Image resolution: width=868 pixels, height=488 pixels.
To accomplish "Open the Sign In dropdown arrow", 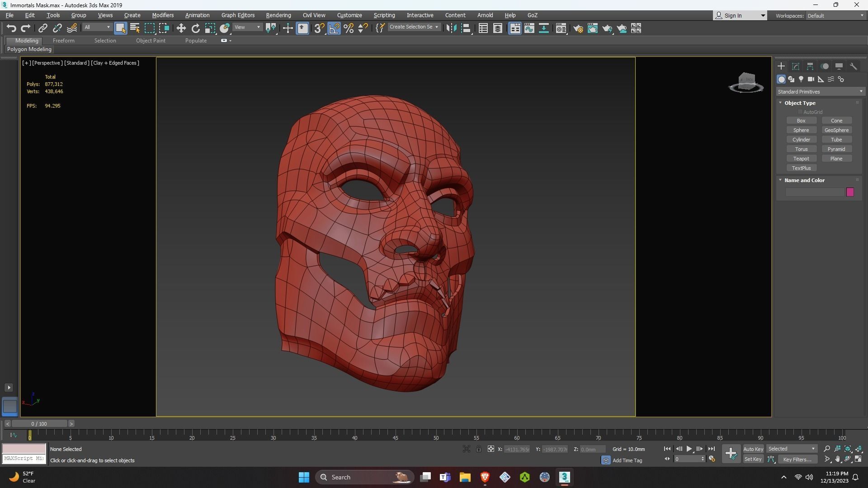I will pyautogui.click(x=763, y=16).
